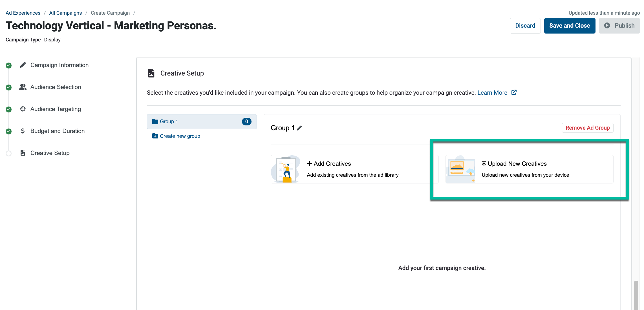Click the Audience Targeting crosshair icon
Image resolution: width=644 pixels, height=310 pixels.
(x=23, y=109)
